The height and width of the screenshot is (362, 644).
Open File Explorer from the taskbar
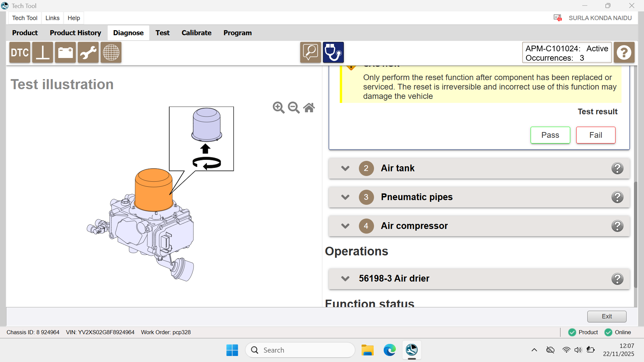[x=368, y=350]
